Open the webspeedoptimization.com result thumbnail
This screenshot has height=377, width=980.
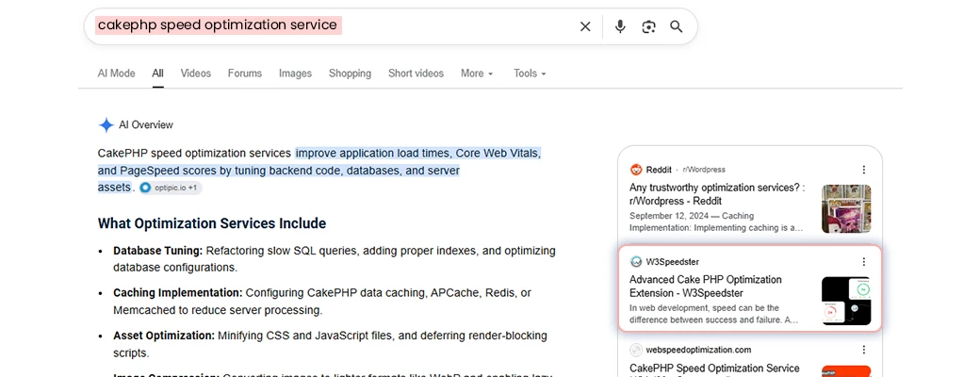pos(846,371)
